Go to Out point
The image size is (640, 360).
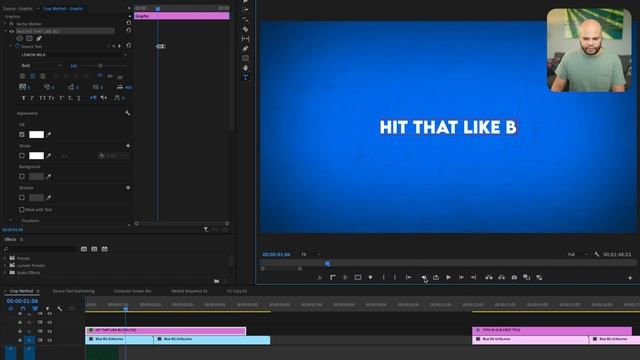(473, 278)
